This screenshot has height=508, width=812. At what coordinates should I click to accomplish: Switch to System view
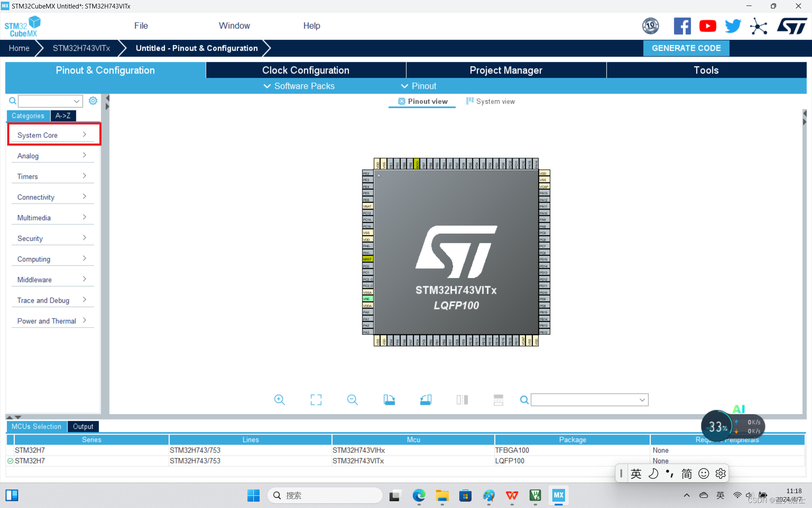click(491, 102)
